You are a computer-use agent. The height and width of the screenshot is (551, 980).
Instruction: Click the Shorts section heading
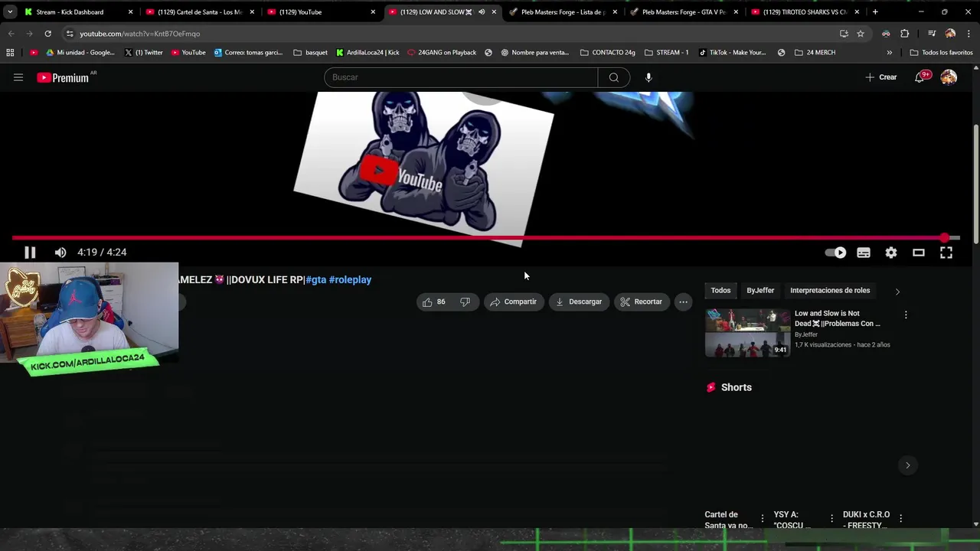736,387
